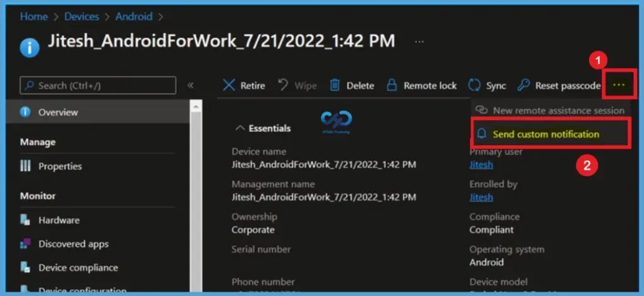
Task: Click the bell icon for custom notification
Action: click(x=482, y=134)
